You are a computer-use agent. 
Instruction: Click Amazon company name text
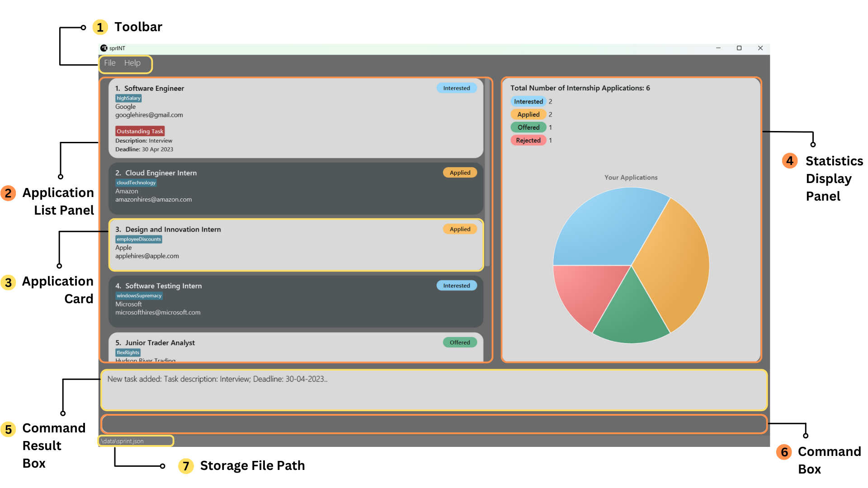coord(127,191)
